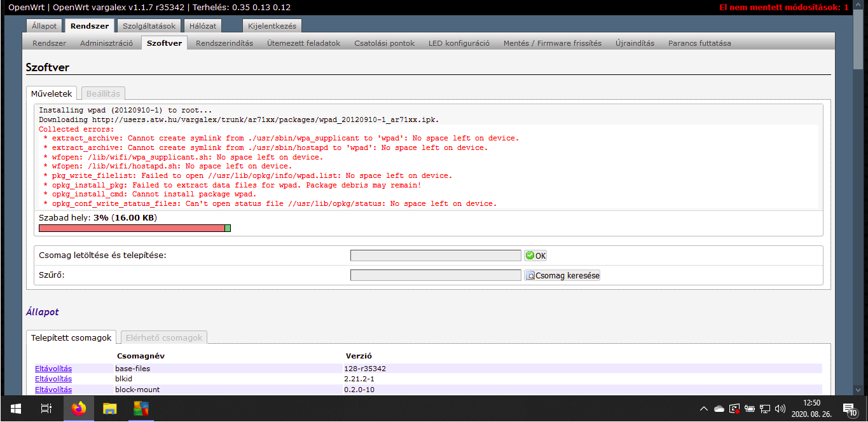The width and height of the screenshot is (868, 422).
Task: Click Szabad hely 3% text
Action: click(x=98, y=218)
